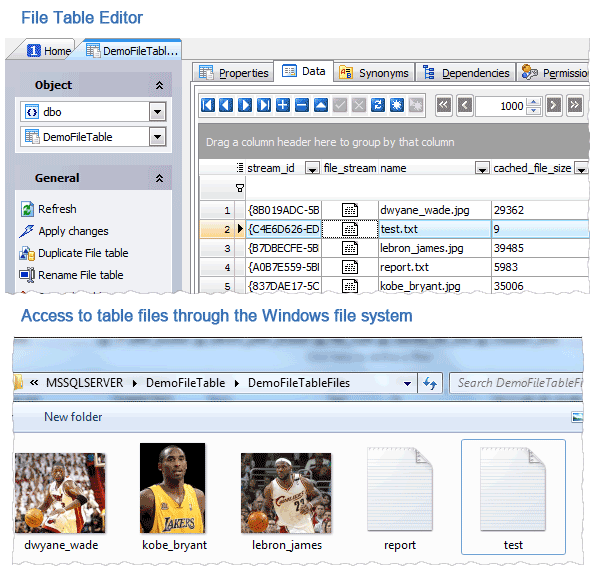Viewport: 600px width, 570px height.
Task: Click Explorer refresh button next to address
Action: pos(431,383)
